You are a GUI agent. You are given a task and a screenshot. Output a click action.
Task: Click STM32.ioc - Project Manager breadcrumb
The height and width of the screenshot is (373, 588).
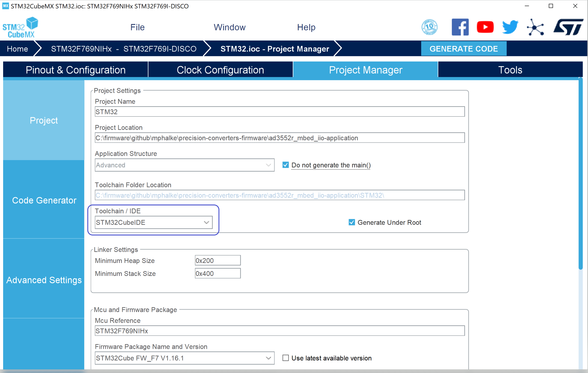click(275, 49)
